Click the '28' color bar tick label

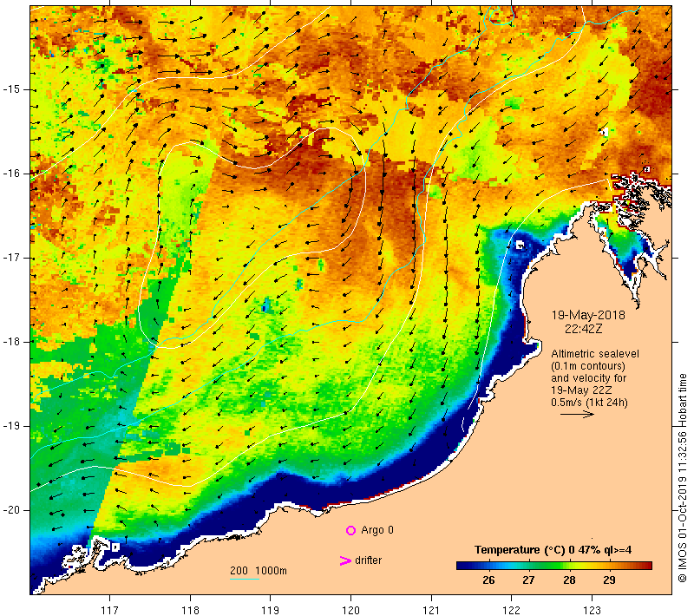pos(569,580)
